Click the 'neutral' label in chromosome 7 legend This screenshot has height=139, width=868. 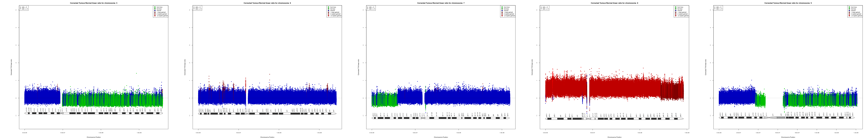(x=506, y=10)
